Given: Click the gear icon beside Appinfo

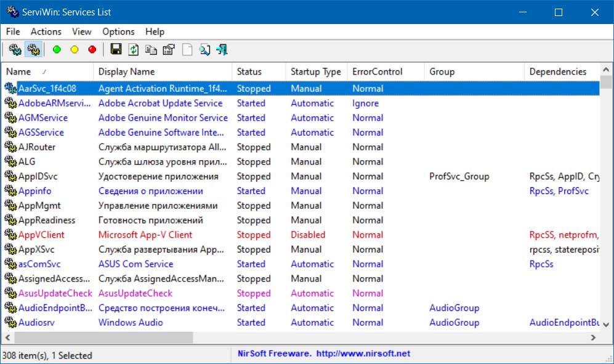Looking at the screenshot, I should (x=10, y=191).
